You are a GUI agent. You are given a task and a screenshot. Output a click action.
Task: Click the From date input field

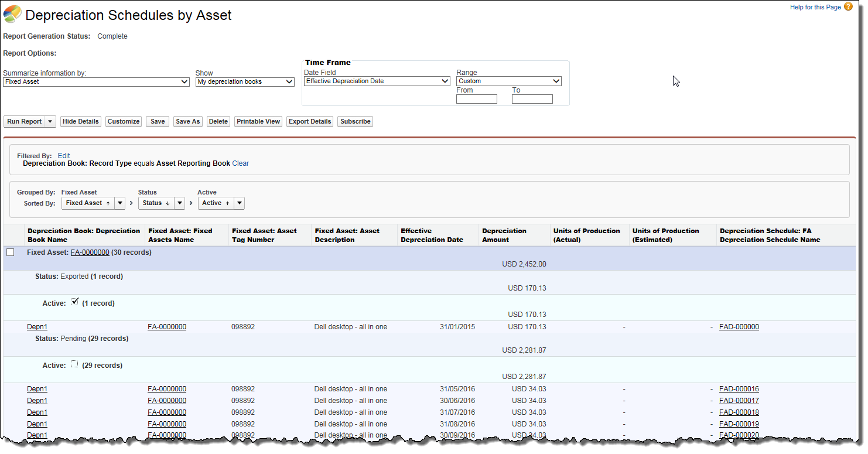[x=476, y=100]
